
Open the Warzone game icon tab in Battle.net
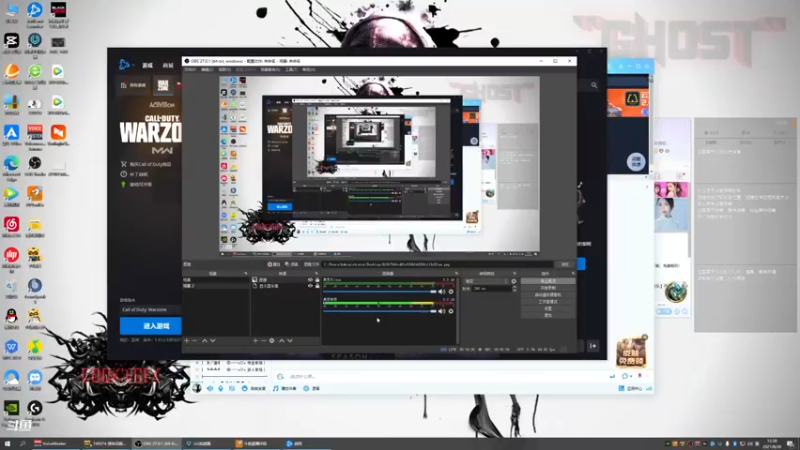point(163,85)
